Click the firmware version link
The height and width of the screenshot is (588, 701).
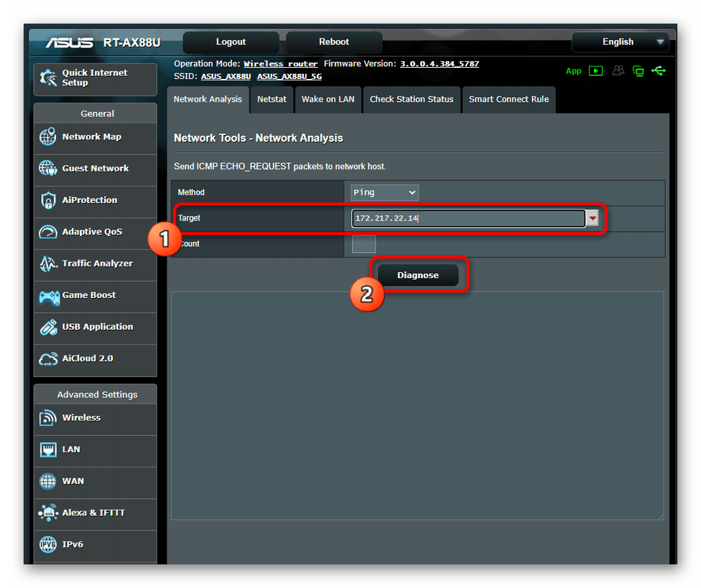pos(439,64)
